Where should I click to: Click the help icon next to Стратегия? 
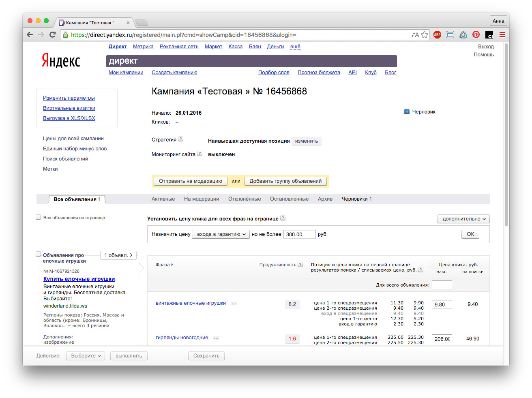pyautogui.click(x=181, y=139)
